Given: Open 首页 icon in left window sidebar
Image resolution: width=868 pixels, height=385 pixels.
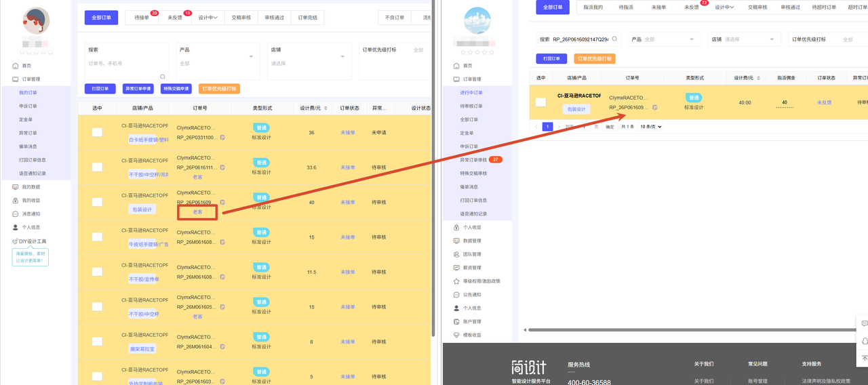Looking at the screenshot, I should [16, 66].
